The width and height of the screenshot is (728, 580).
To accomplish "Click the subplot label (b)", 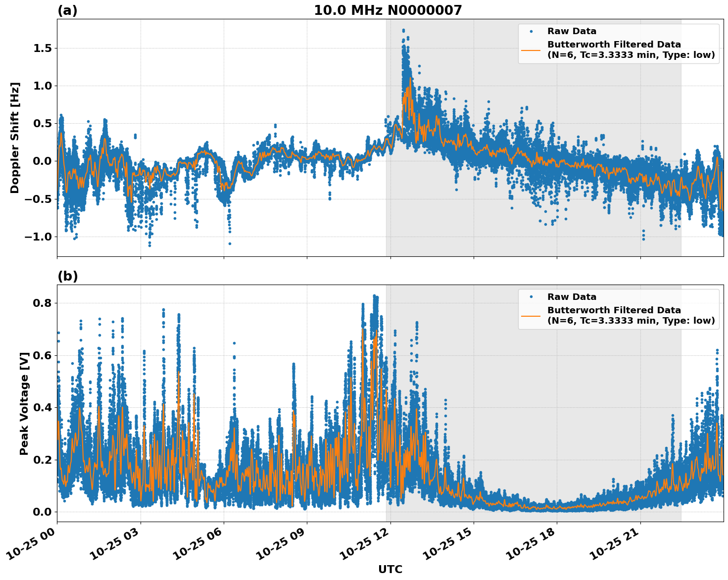I will [67, 276].
